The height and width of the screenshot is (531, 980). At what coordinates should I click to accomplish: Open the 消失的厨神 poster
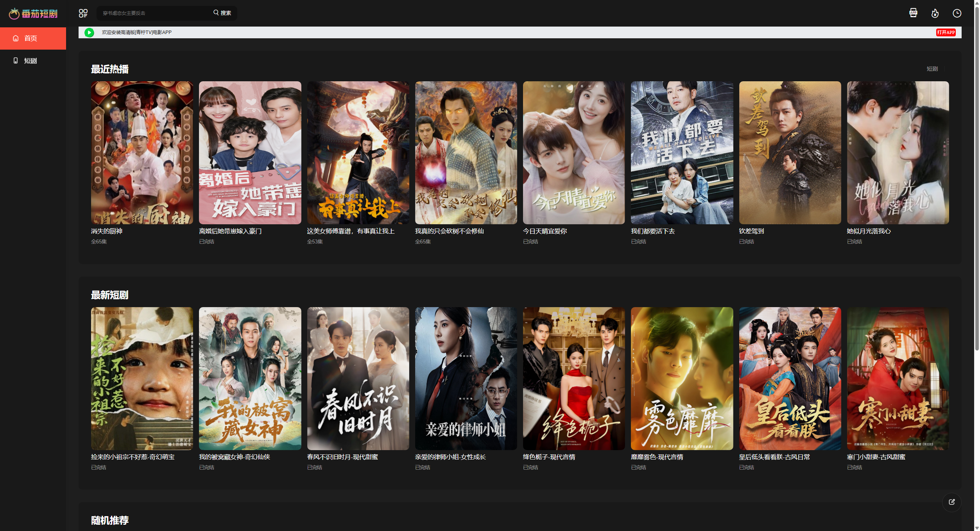(142, 152)
